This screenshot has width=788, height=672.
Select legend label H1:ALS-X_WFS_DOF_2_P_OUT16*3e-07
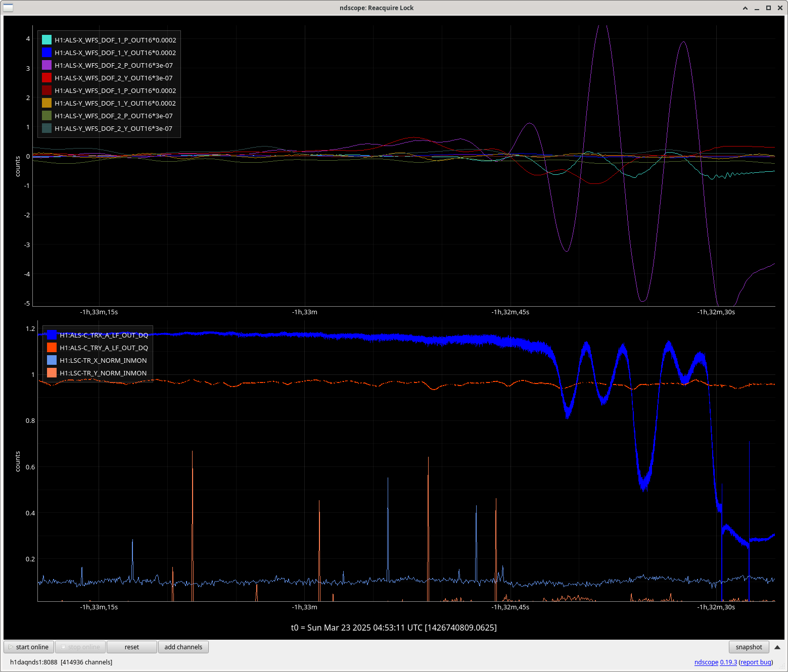[114, 65]
